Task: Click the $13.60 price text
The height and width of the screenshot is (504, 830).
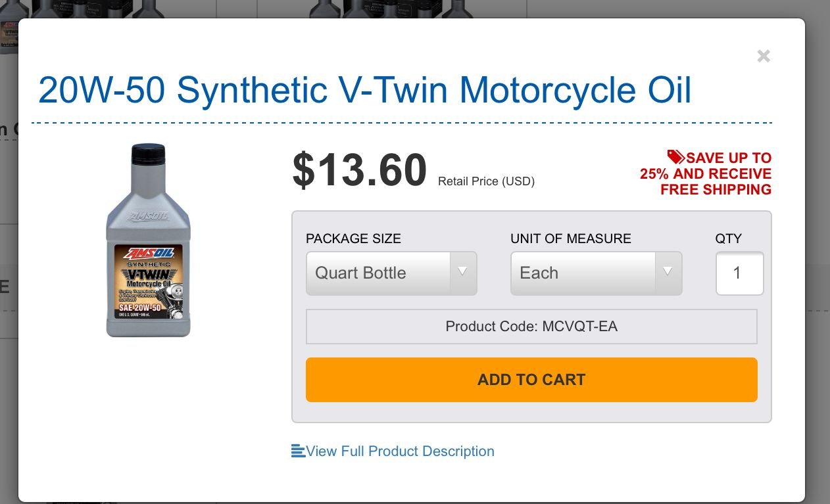Action: [x=360, y=170]
